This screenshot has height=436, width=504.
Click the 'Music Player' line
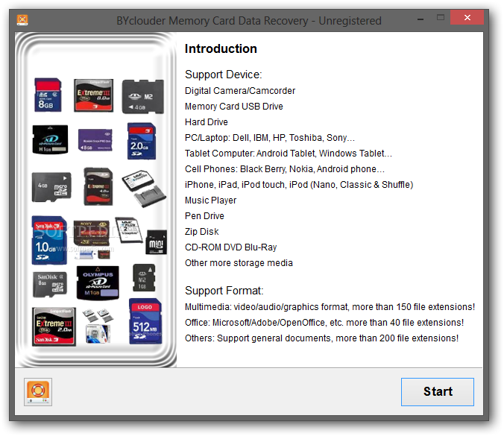210,200
